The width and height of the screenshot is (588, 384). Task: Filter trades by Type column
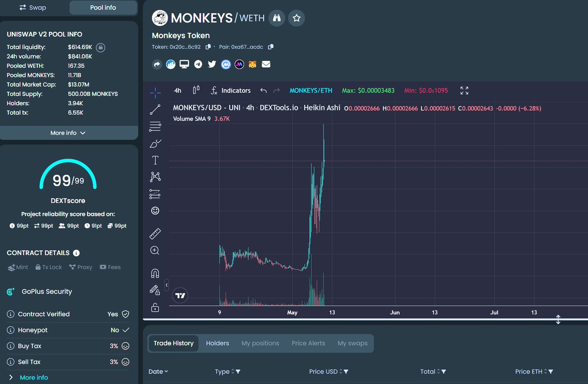(238, 372)
